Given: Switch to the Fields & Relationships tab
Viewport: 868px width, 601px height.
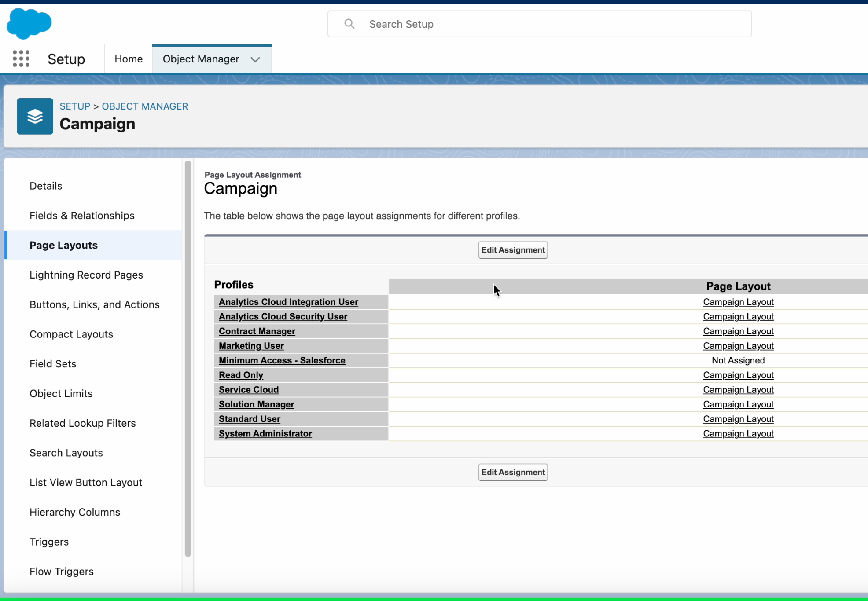Looking at the screenshot, I should (82, 216).
